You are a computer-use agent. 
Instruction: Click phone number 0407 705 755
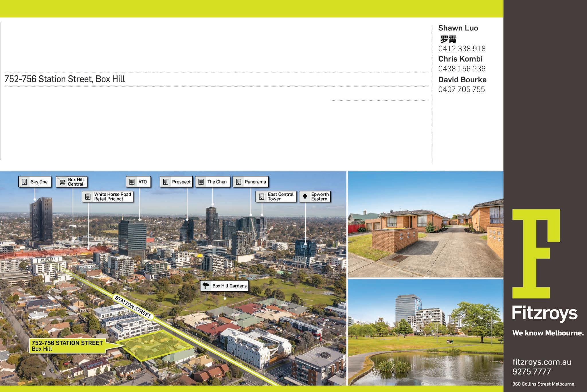[461, 89]
